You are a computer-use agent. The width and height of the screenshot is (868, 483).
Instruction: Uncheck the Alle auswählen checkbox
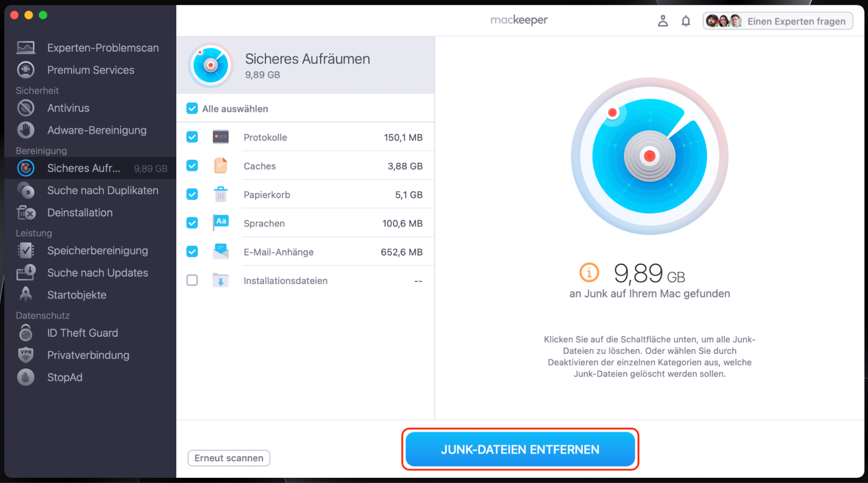point(192,108)
